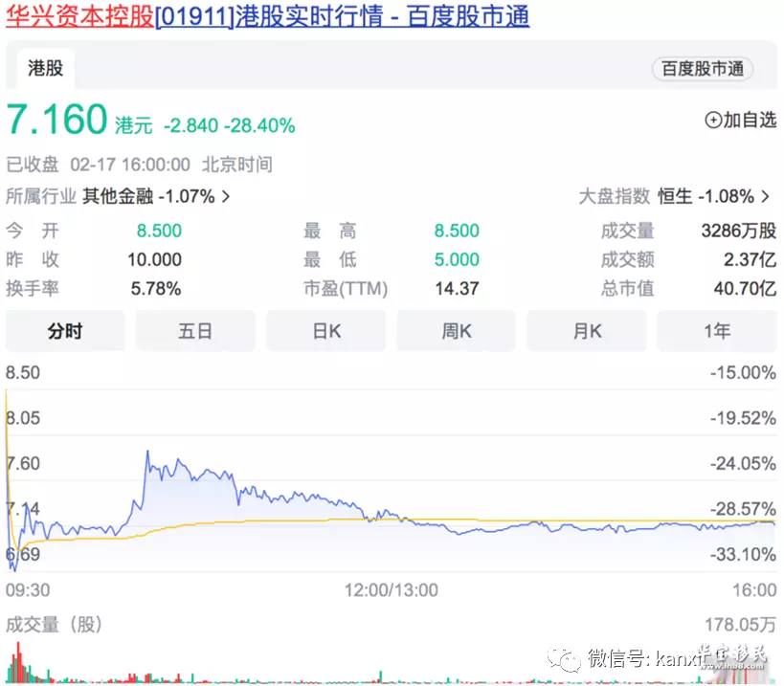Open the 华兴资本控股[01911] stock title link

(x=267, y=16)
